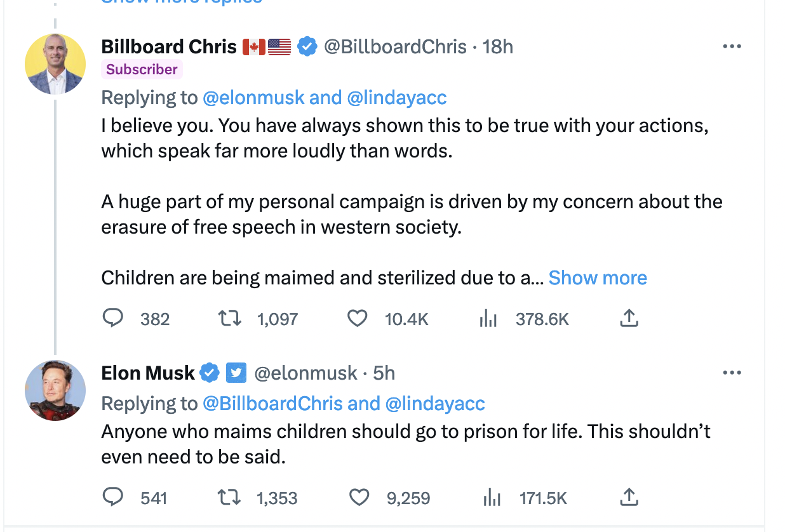Viewport: 785px width, 532px height.
Task: Reply to Billboard Chris's tweet
Action: pyautogui.click(x=112, y=318)
